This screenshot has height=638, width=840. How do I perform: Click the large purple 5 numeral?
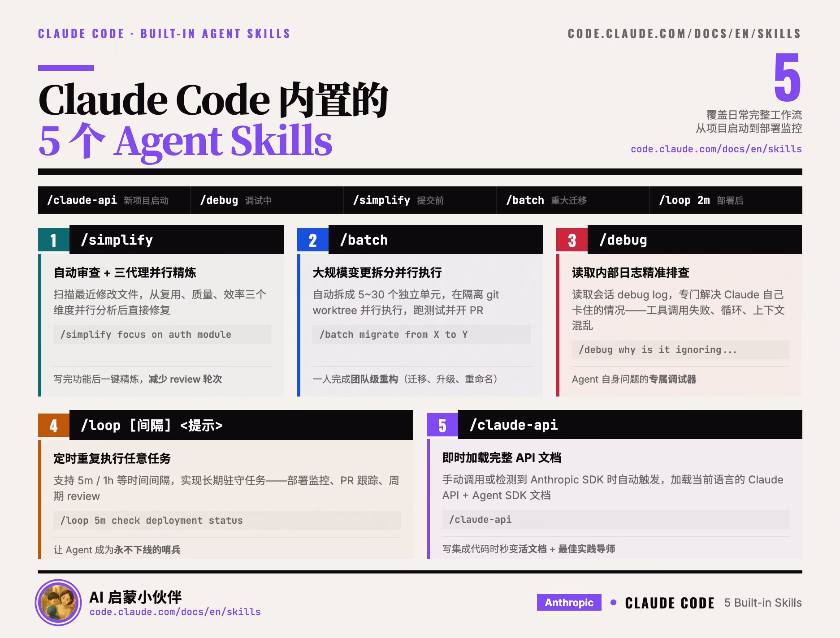tap(787, 77)
